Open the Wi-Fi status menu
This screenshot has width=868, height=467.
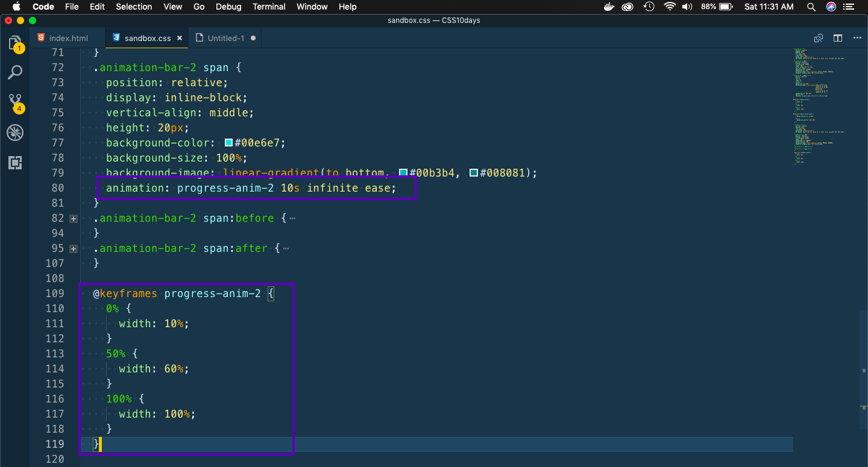pos(669,7)
